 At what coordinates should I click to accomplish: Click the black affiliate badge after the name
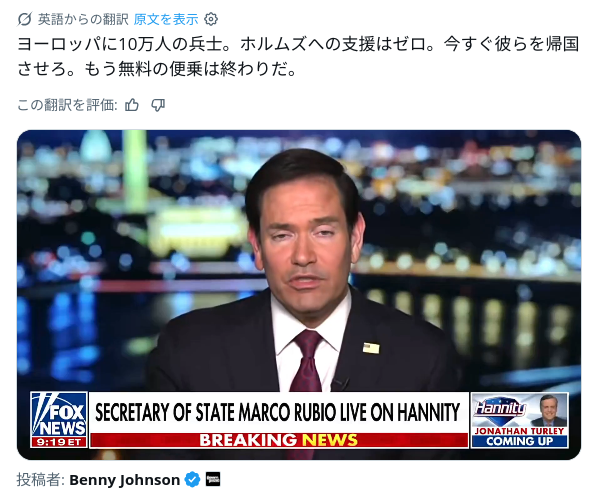coord(213,480)
